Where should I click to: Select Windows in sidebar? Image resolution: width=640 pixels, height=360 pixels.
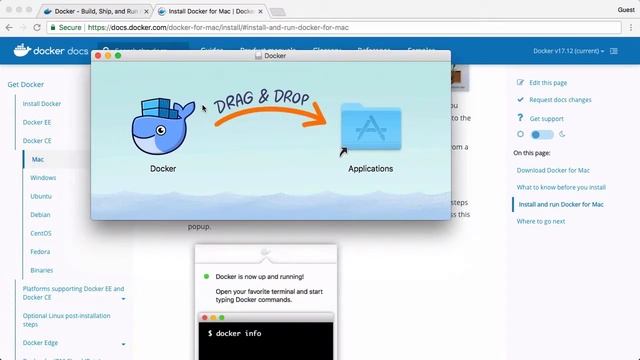[x=43, y=178]
